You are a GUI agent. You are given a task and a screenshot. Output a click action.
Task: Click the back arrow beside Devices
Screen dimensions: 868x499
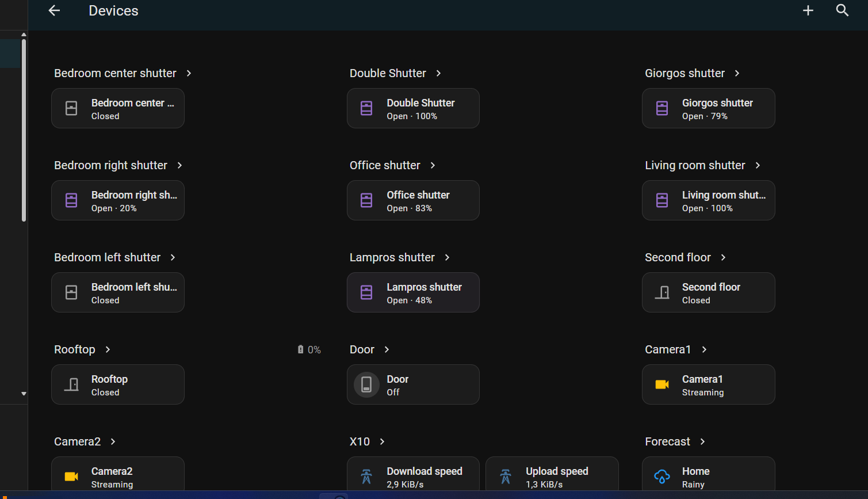pos(54,11)
